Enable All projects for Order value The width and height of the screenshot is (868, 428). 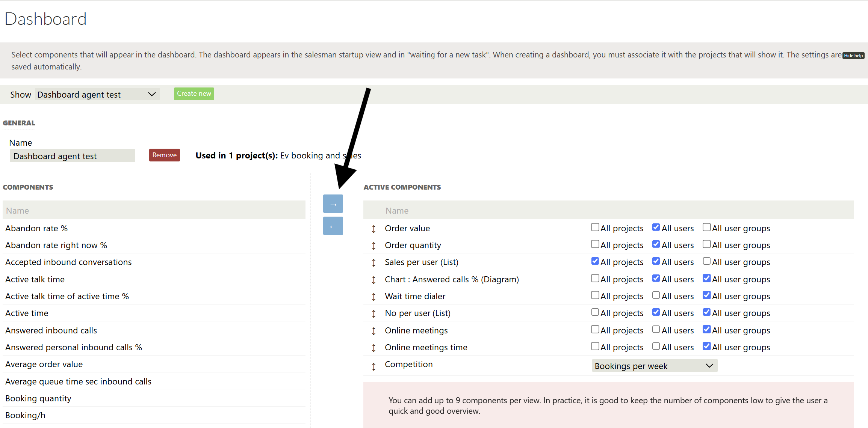point(595,228)
